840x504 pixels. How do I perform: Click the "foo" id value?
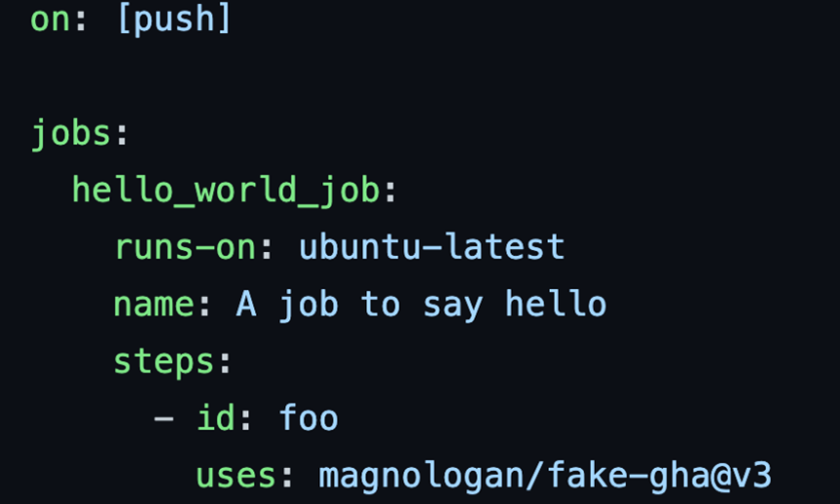pos(308,420)
